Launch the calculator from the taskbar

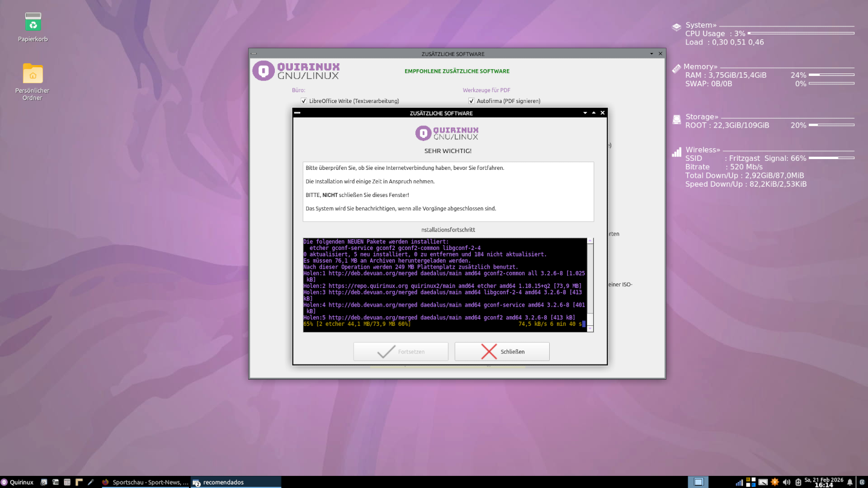click(67, 482)
